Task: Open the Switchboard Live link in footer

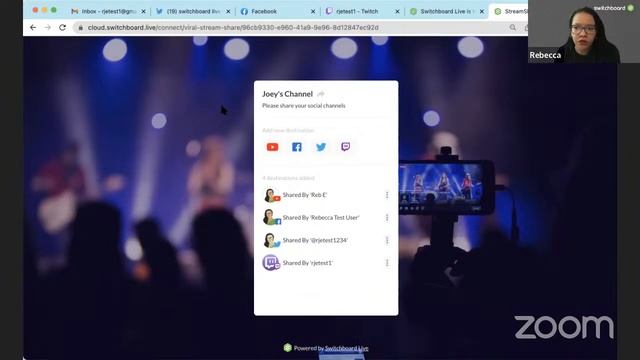Action: [x=347, y=348]
